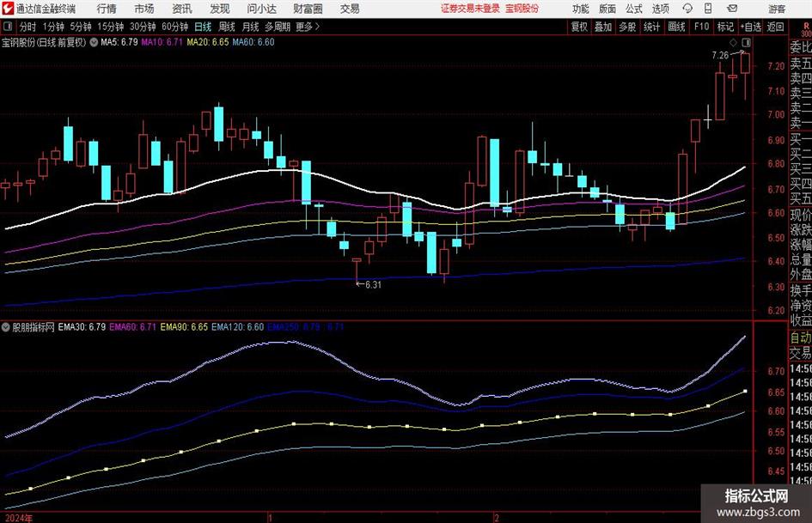Click the 游客 guest account button

point(777,9)
